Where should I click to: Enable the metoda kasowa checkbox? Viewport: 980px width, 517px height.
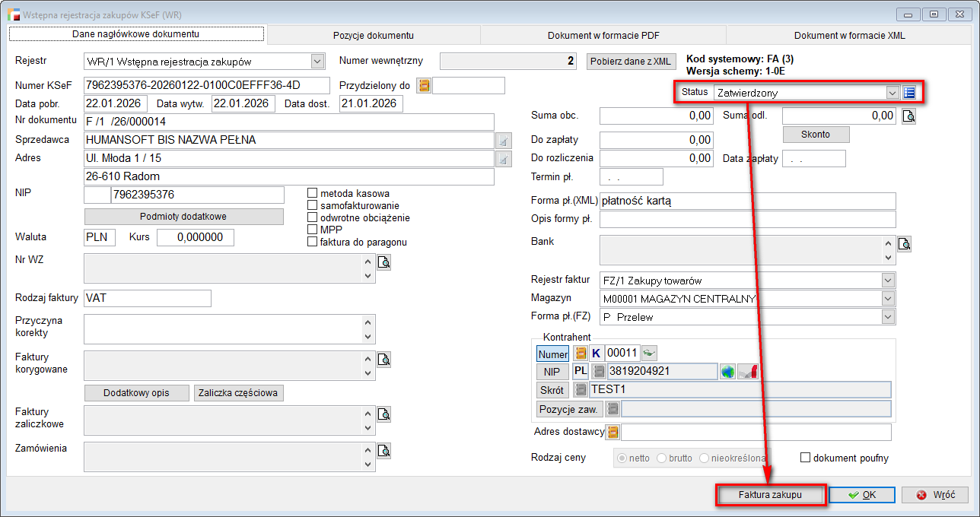tap(312, 193)
